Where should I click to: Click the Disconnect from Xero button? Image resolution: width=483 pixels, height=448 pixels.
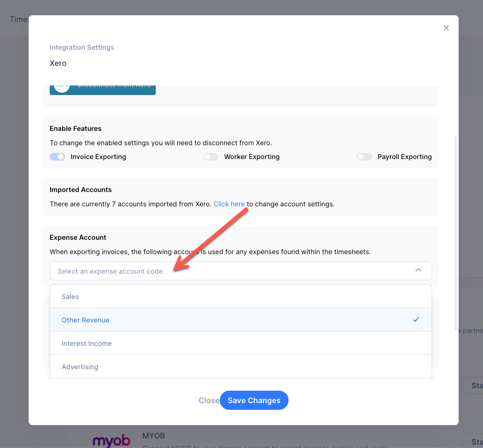103,90
